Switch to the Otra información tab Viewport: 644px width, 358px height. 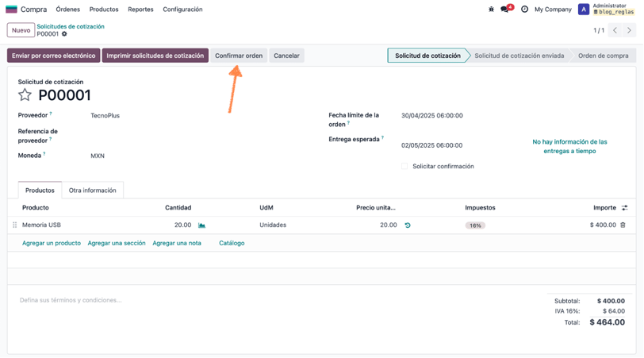93,191
